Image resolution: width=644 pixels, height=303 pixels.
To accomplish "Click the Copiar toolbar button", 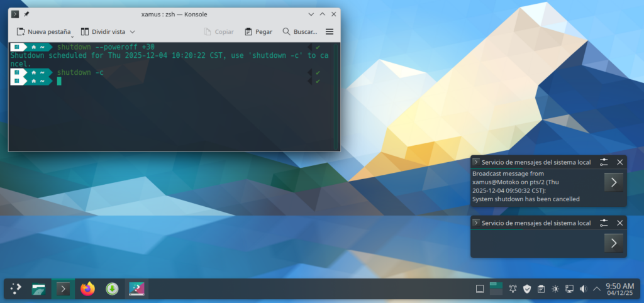I will 219,31.
